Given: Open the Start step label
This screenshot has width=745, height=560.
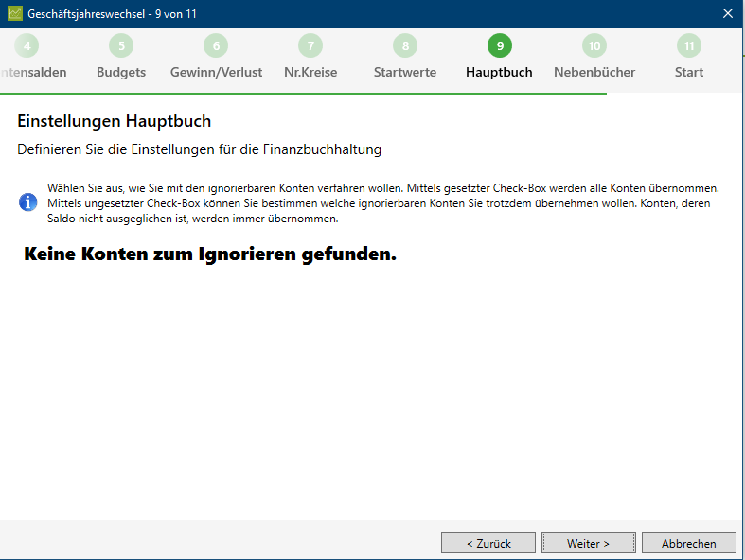Looking at the screenshot, I should pos(689,72).
